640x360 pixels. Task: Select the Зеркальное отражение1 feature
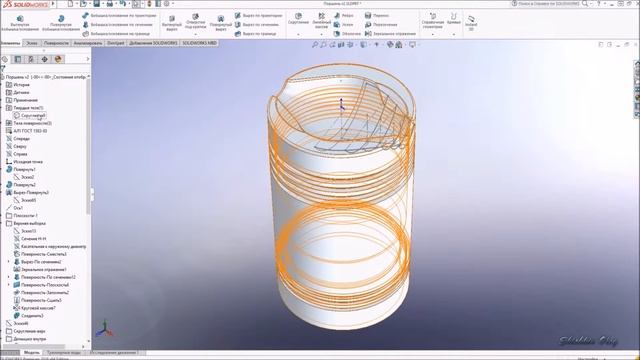(40, 269)
